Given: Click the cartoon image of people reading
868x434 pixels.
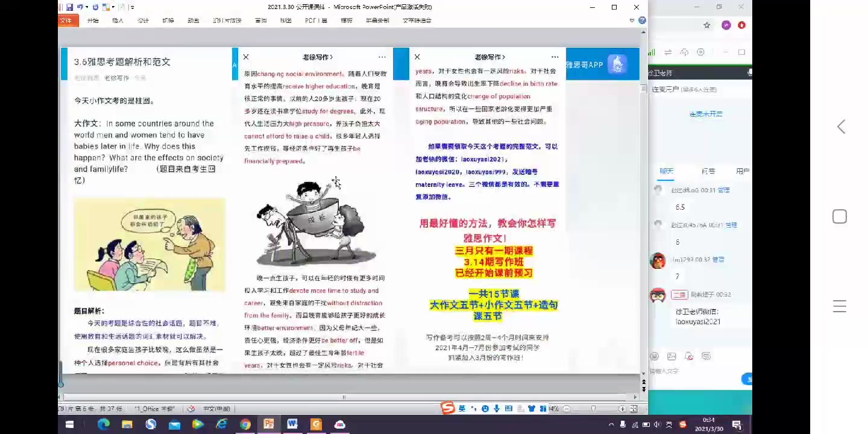Looking at the screenshot, I should click(149, 244).
